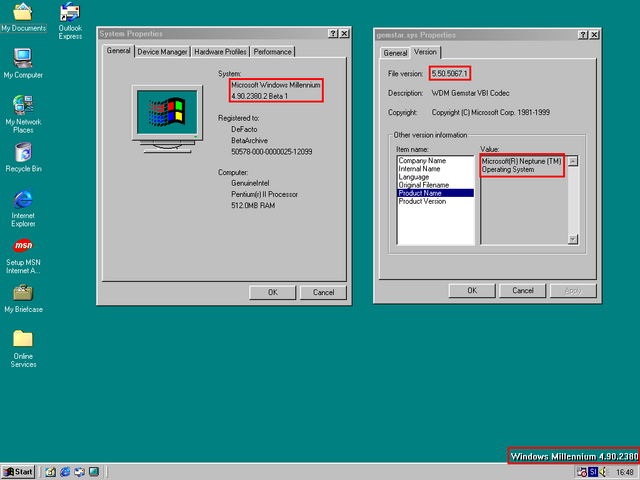Screen dimensions: 640x480
Task: Click the help button in System Properties title bar
Action: pyautogui.click(x=333, y=33)
